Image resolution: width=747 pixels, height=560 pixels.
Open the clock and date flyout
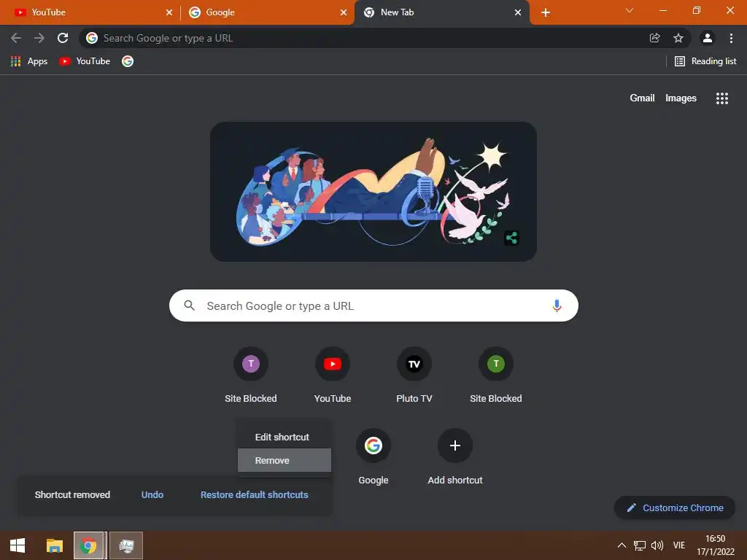tap(716, 545)
